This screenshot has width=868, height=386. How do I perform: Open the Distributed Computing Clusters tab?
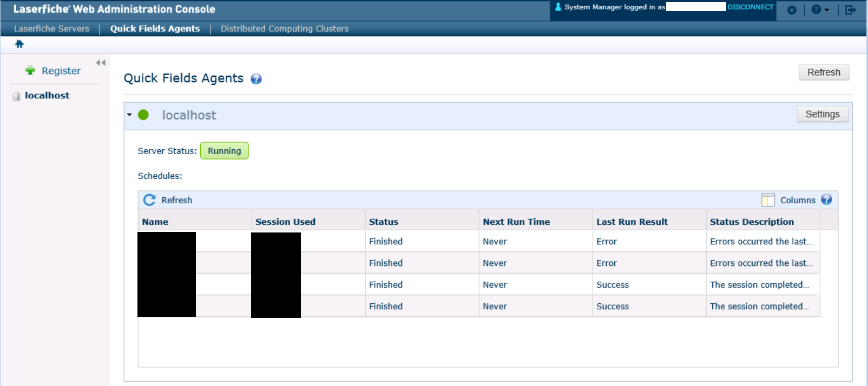pyautogui.click(x=285, y=29)
